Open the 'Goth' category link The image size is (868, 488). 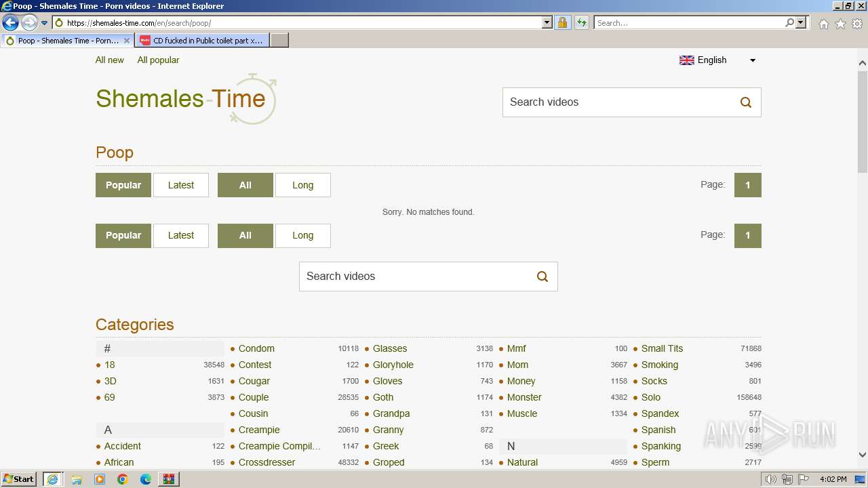[383, 397]
